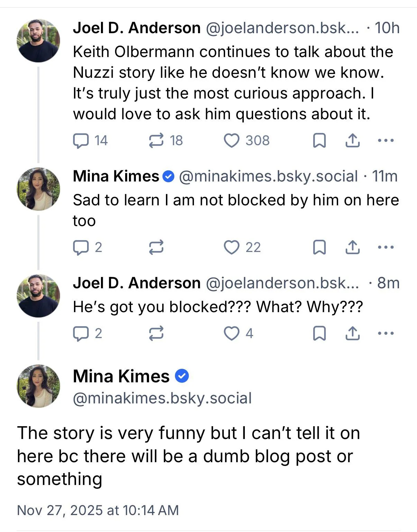Bookmark Mina's 'Sad to learn' post
The height and width of the screenshot is (532, 417).
[x=319, y=248]
